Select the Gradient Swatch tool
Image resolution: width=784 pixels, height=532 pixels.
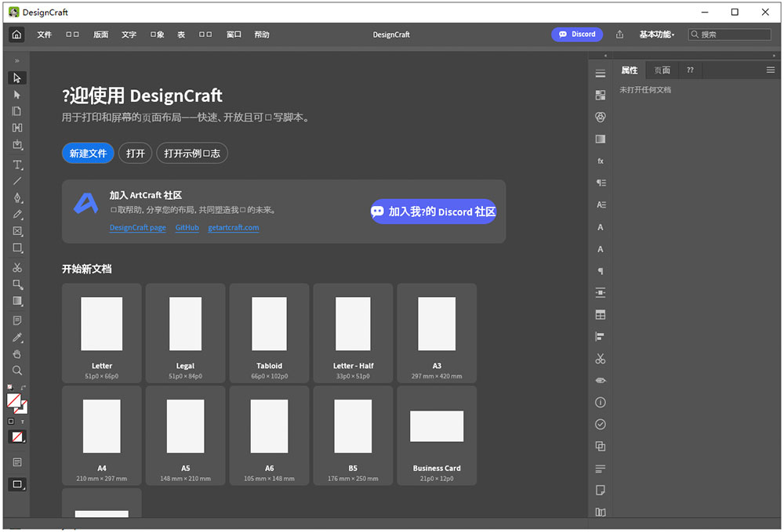(17, 301)
